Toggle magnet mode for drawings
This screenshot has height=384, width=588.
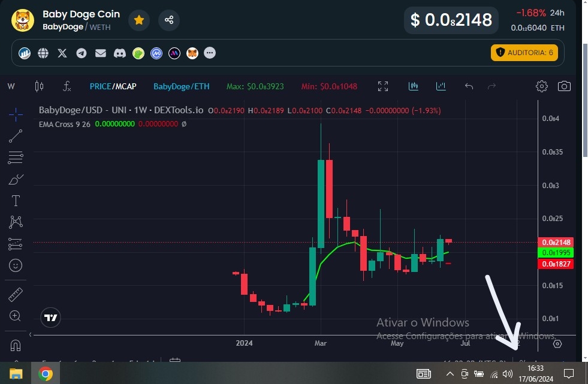16,345
